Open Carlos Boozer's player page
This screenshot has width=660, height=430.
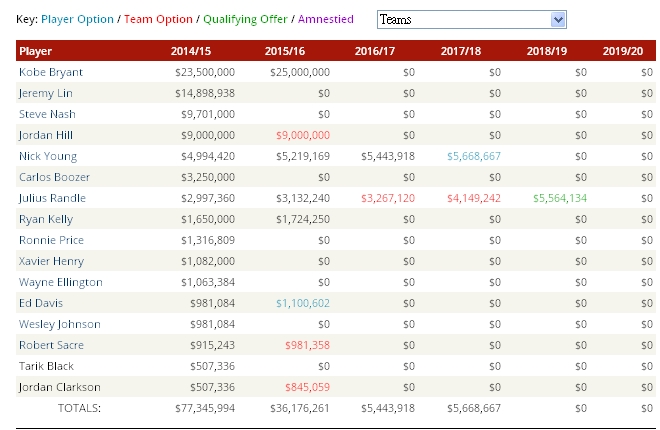pyautogui.click(x=54, y=177)
